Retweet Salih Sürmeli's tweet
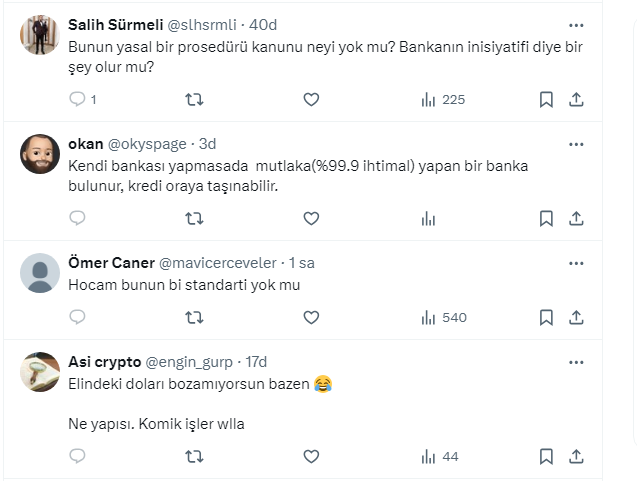This screenshot has height=481, width=637. click(195, 99)
